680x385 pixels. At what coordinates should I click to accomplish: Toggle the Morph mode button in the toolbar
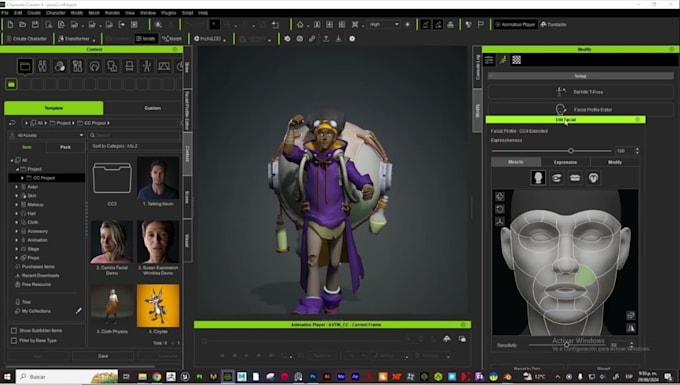(172, 39)
